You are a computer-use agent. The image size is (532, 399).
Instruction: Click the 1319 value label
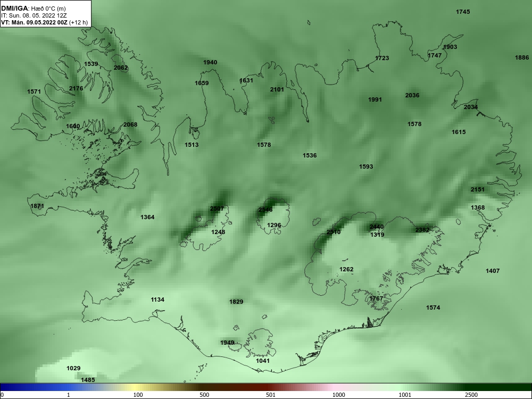coord(377,235)
